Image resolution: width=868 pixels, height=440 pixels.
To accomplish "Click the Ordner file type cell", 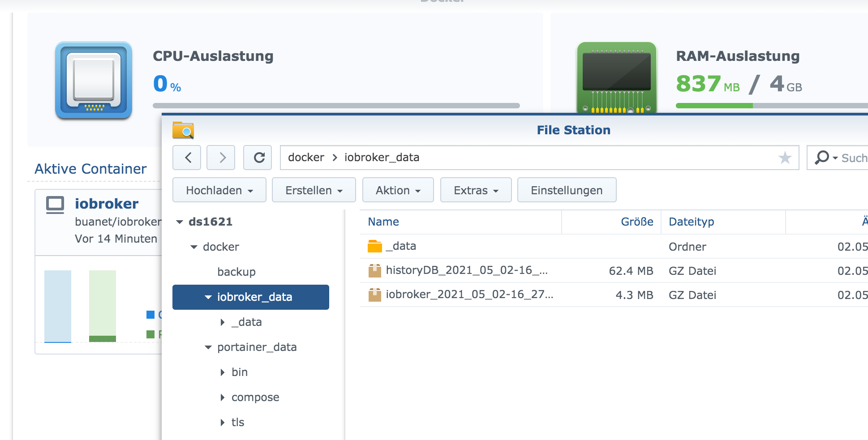I will coord(688,247).
